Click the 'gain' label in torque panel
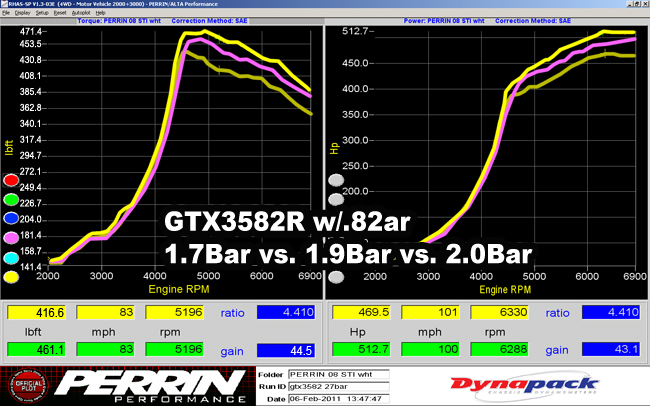650x406 pixels. (x=232, y=352)
